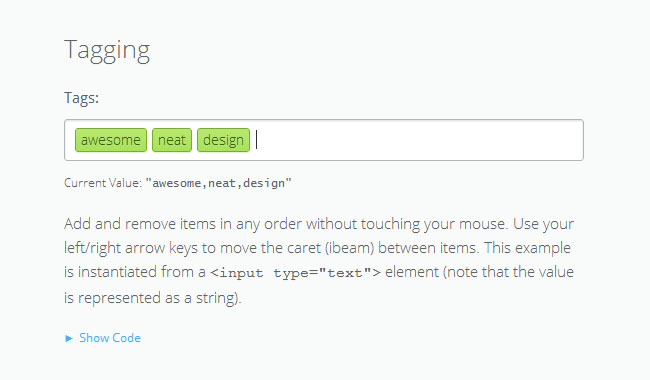The image size is (650, 380).
Task: Click the <input type="text"> code snippet
Action: 295,273
